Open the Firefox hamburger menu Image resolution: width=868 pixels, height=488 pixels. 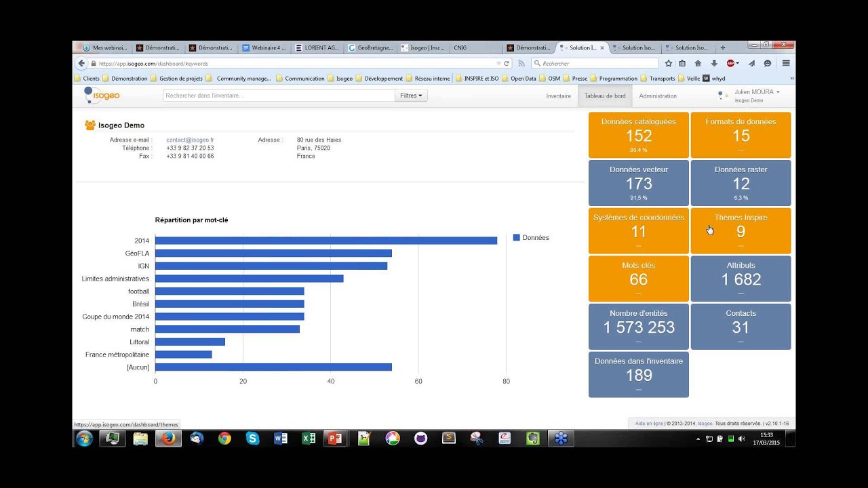(x=786, y=63)
